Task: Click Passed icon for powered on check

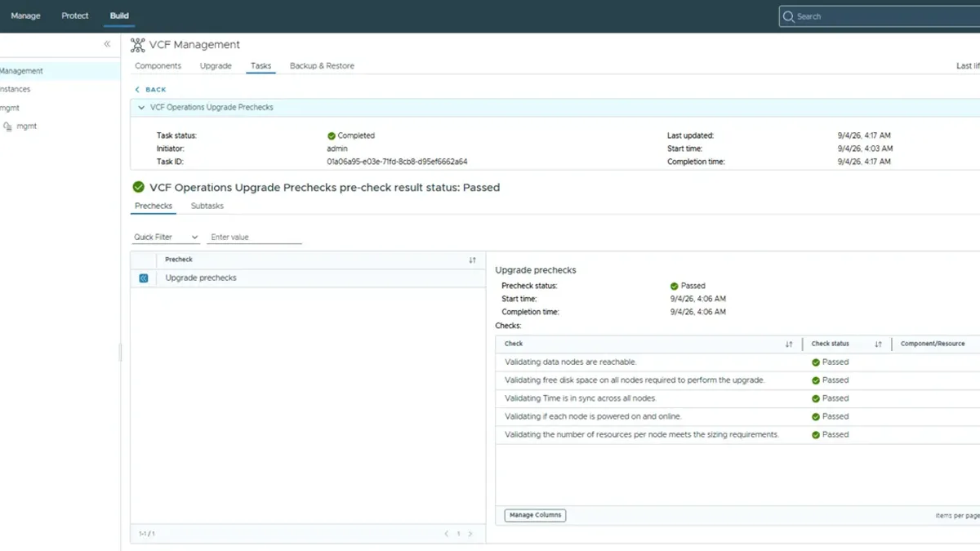Action: 816,416
